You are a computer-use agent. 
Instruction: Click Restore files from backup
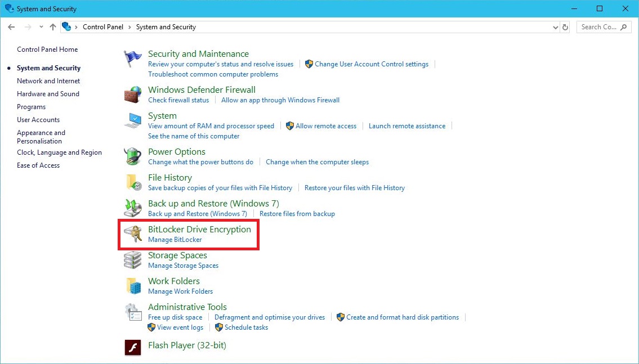pyautogui.click(x=297, y=213)
